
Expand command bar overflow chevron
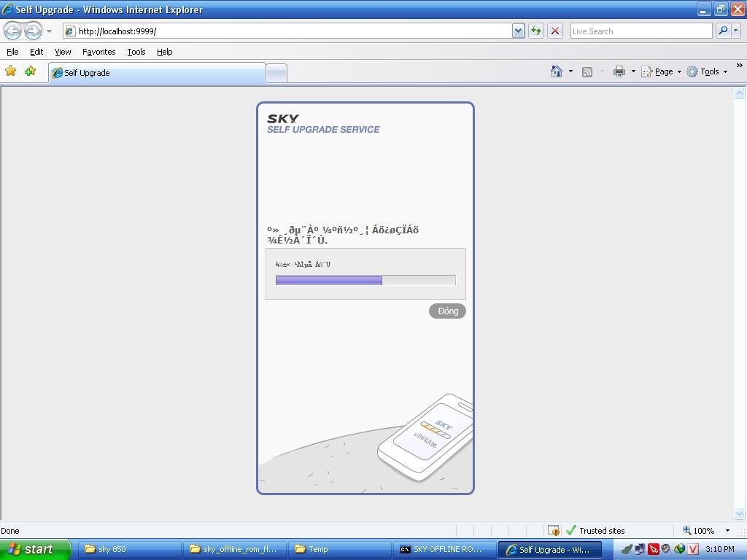tap(740, 66)
